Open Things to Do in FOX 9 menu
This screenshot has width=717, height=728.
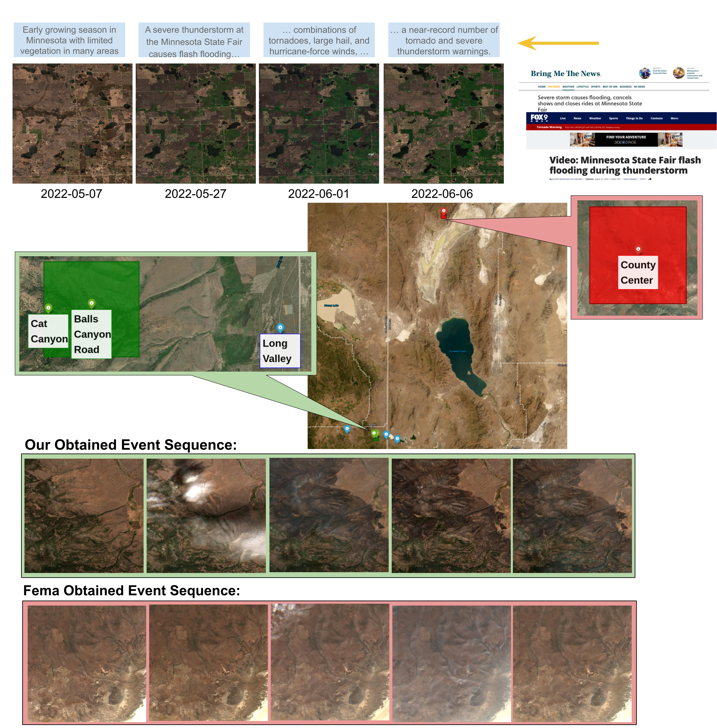[x=634, y=118]
